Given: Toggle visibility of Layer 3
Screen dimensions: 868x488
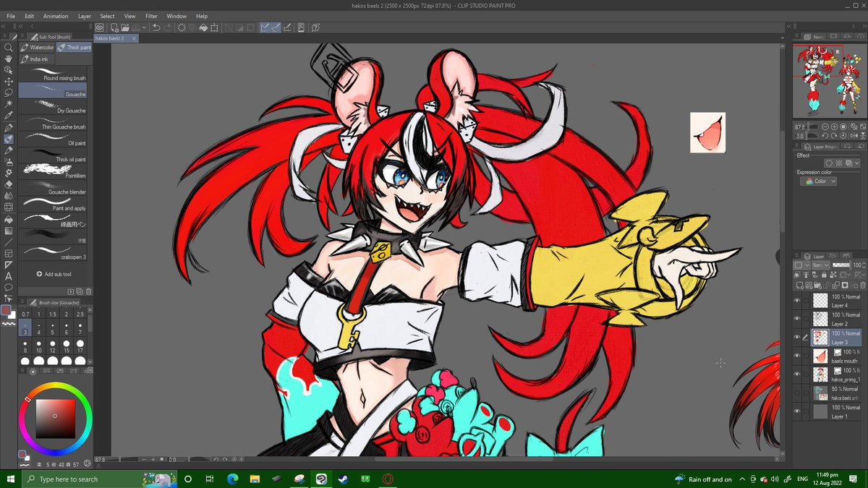Looking at the screenshot, I should (797, 337).
